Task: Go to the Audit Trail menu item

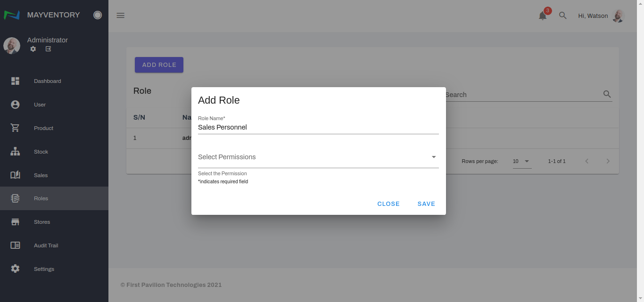Action: tap(46, 245)
